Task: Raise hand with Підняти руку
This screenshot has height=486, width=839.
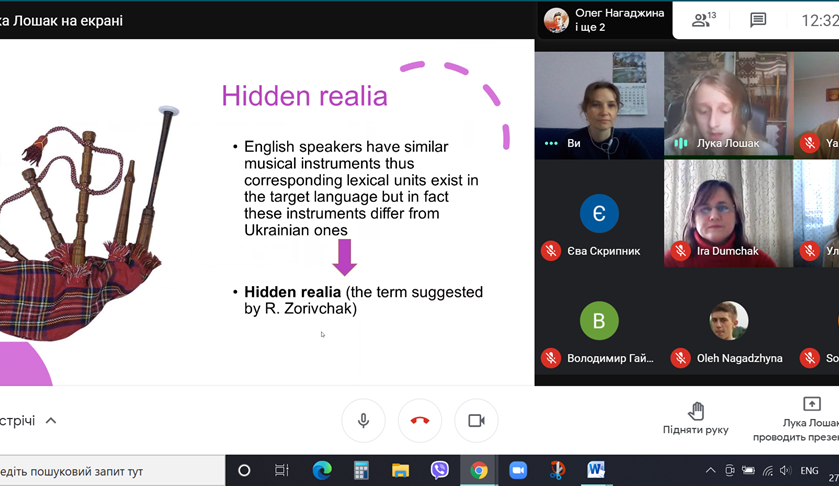Action: (696, 418)
